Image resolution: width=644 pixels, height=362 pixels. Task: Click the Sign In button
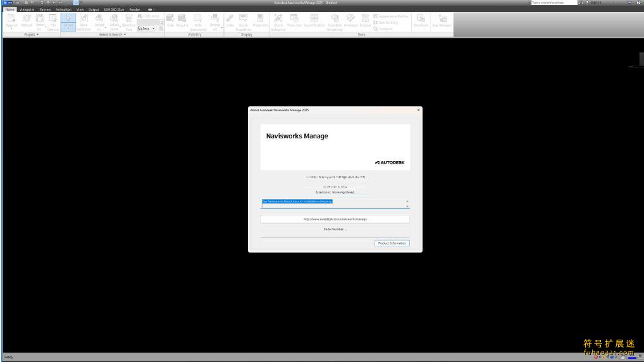tap(595, 3)
